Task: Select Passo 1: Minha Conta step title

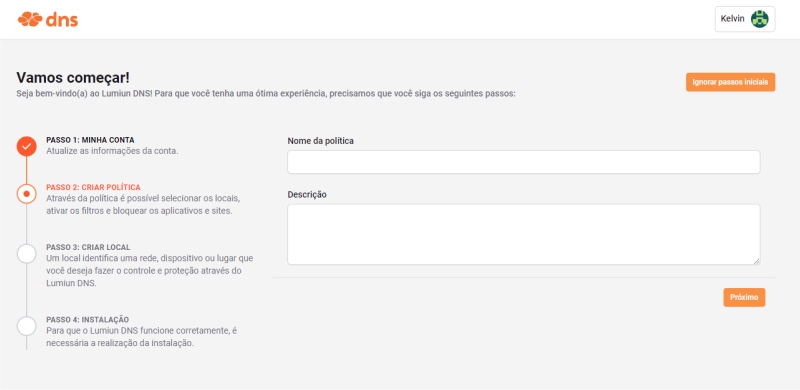Action: tap(90, 140)
